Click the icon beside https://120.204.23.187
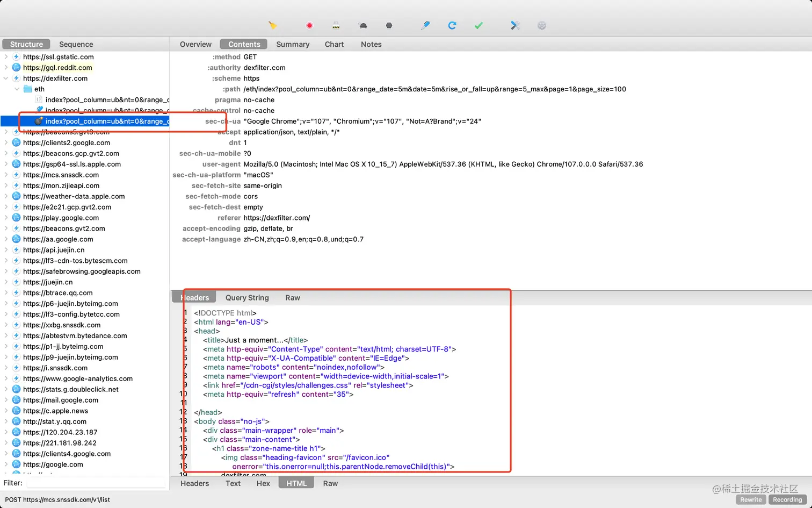812x508 pixels. click(x=16, y=433)
